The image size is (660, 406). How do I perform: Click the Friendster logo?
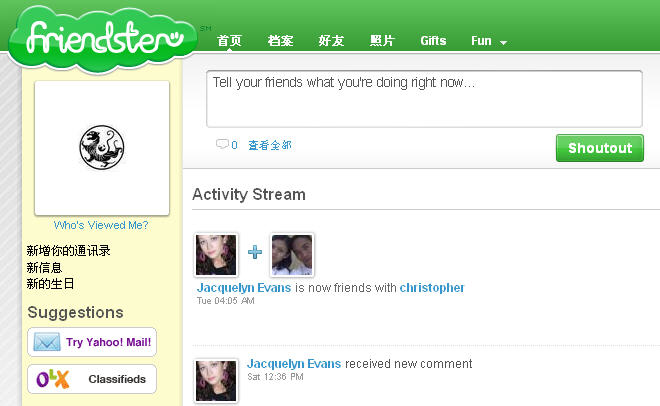103,39
